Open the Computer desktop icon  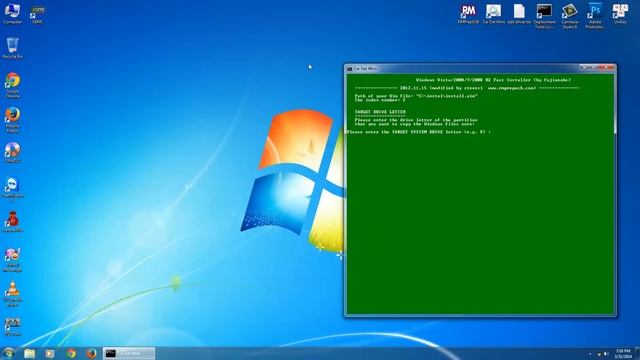tap(12, 13)
